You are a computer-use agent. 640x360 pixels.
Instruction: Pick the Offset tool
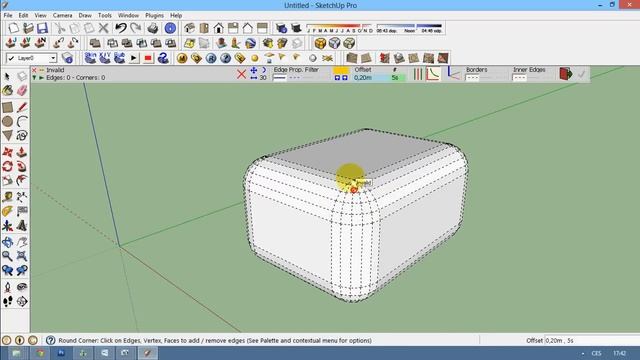coord(22,180)
